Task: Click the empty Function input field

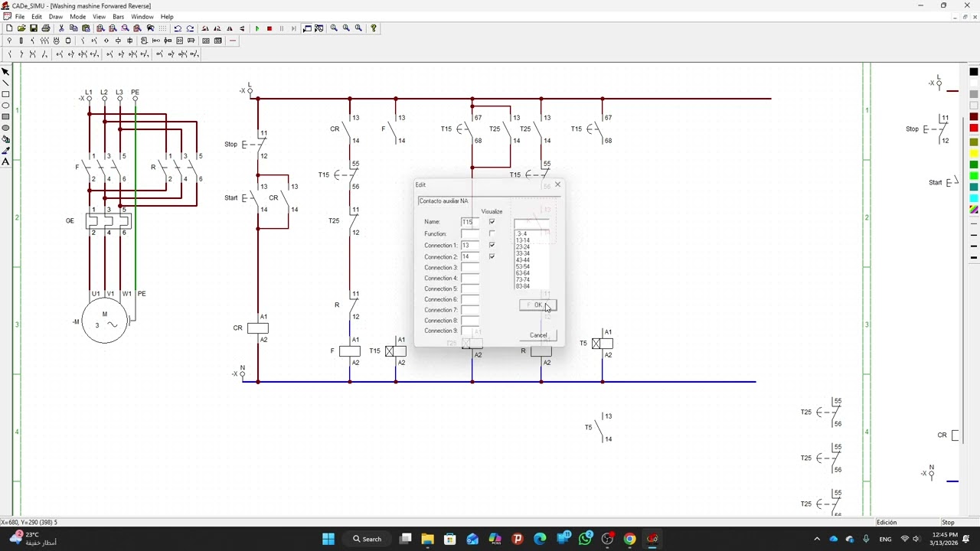Action: [470, 233]
